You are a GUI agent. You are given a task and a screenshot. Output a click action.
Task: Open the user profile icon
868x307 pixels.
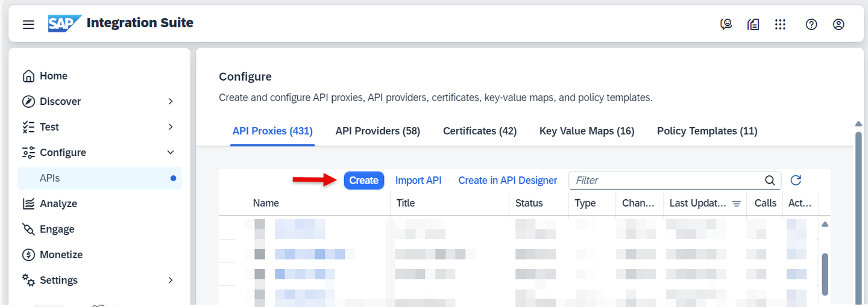coord(838,24)
